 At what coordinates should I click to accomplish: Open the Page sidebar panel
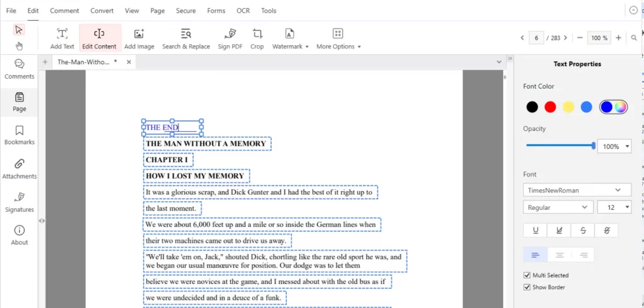19,102
